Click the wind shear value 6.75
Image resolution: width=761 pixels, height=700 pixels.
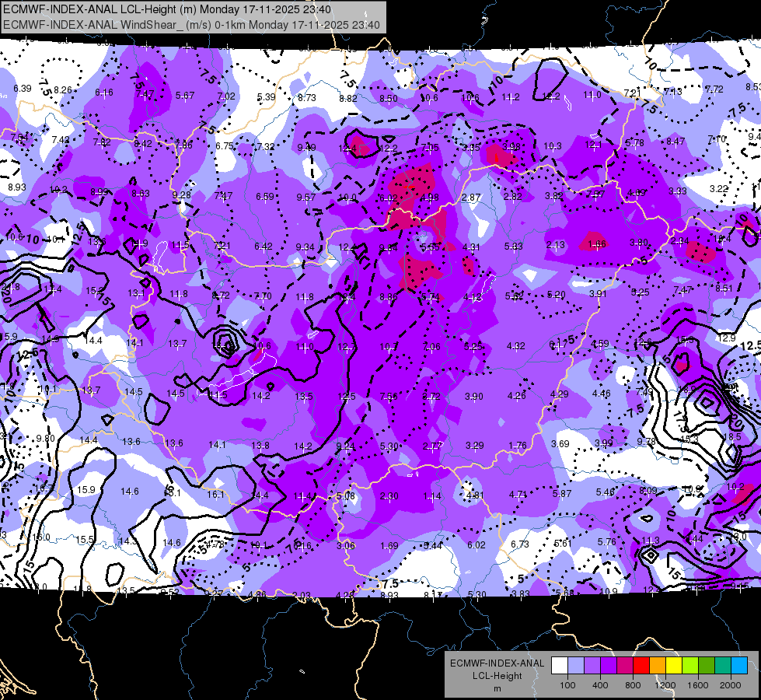click(225, 146)
